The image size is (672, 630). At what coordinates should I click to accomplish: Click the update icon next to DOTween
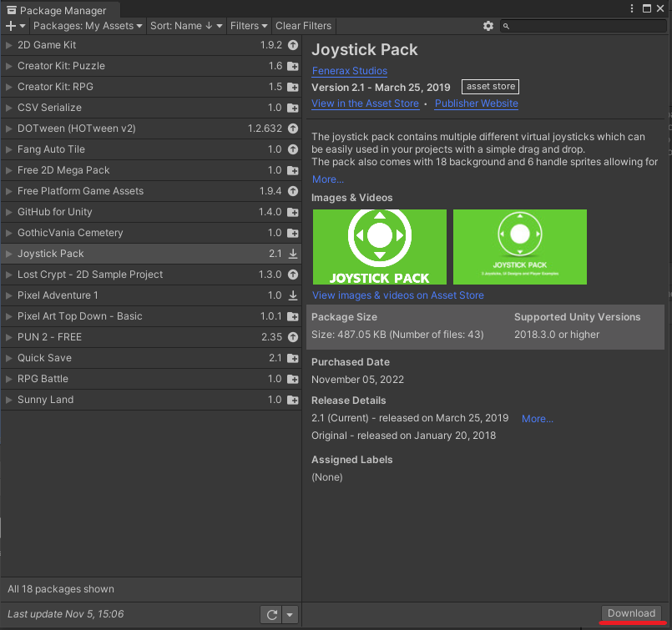coord(294,128)
